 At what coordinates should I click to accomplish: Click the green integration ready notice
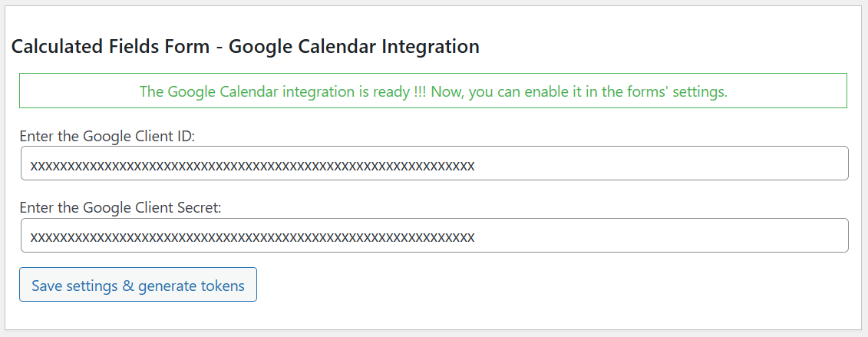(433, 91)
